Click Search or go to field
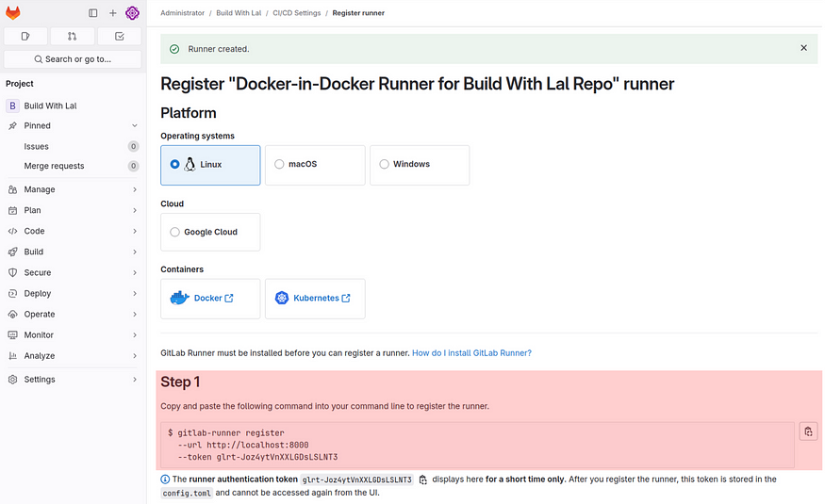Viewport: 825px width, 504px height. pyautogui.click(x=73, y=59)
